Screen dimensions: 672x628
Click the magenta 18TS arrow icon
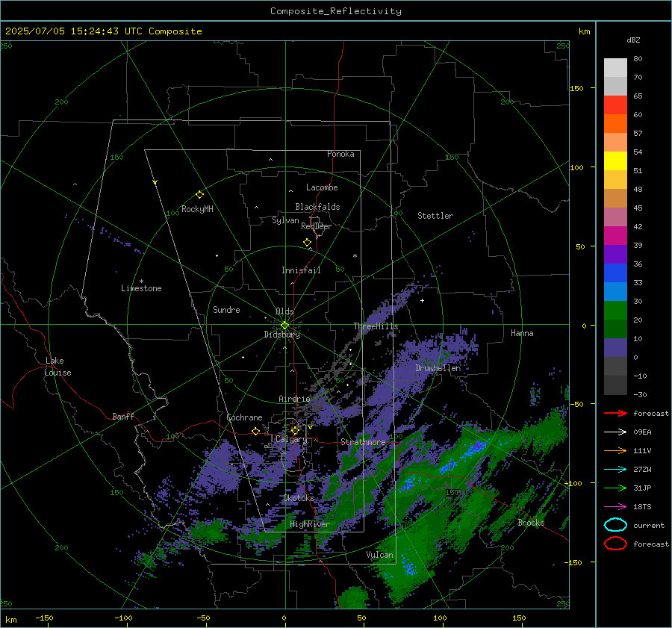point(615,507)
